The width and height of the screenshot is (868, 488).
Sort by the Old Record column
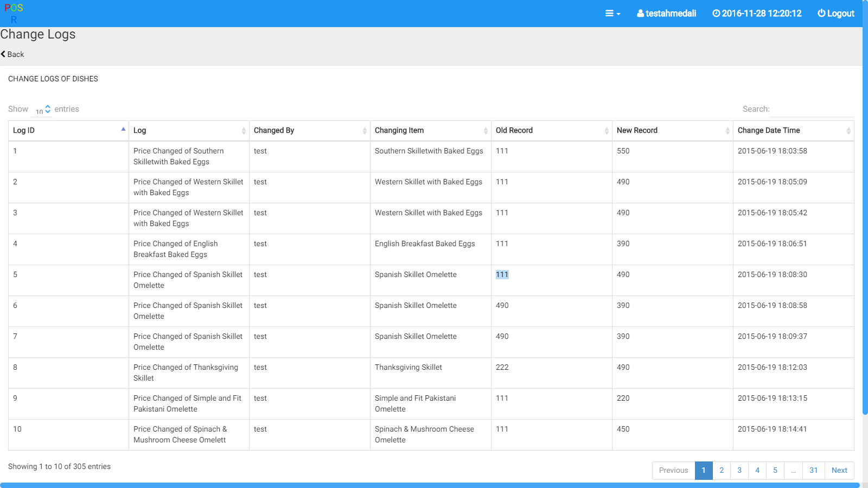[551, 131]
